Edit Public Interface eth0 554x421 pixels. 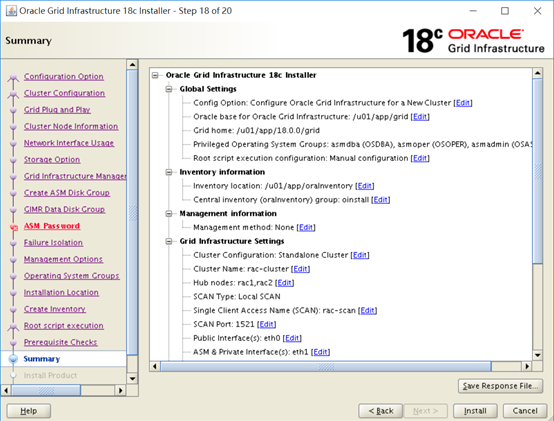(x=292, y=338)
